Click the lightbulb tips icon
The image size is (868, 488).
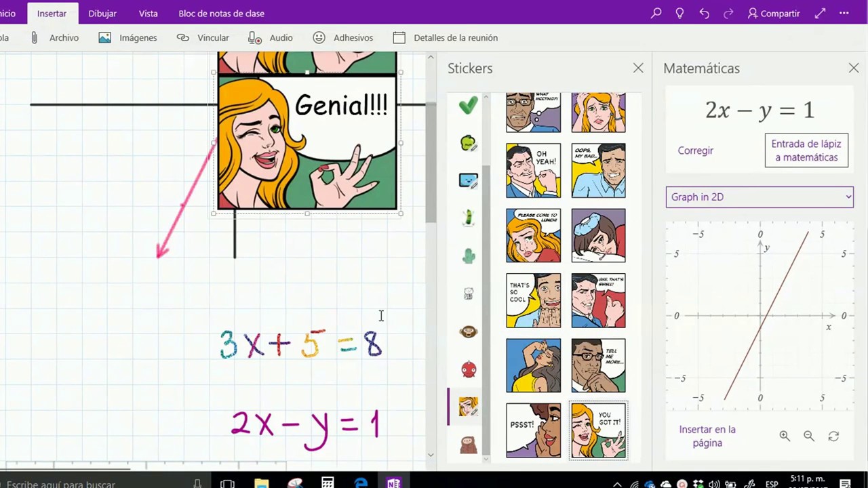pyautogui.click(x=679, y=14)
